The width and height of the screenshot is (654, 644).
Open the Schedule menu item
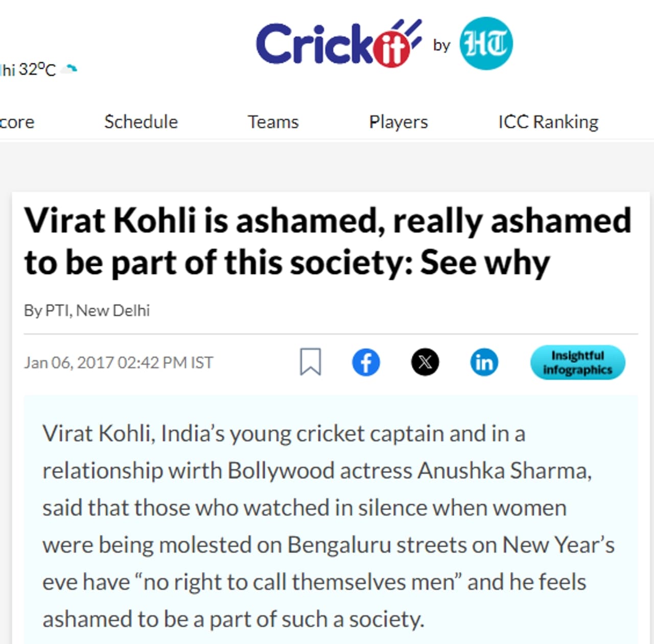pos(141,122)
